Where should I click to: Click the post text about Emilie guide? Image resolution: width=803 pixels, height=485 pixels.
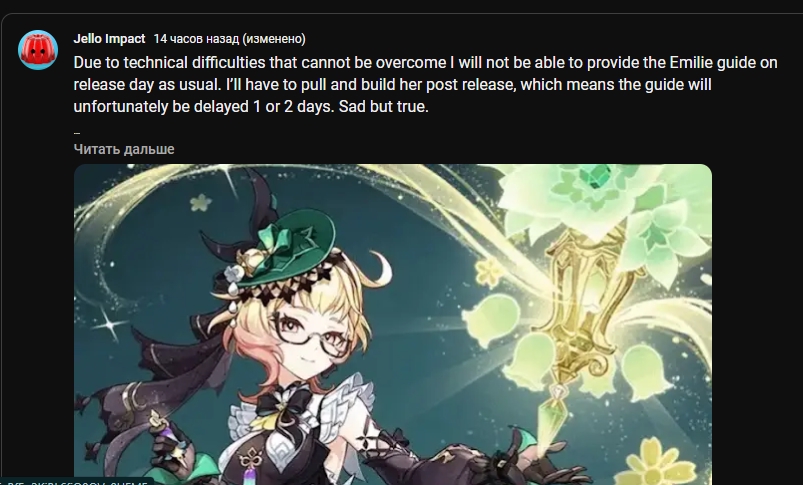click(425, 85)
